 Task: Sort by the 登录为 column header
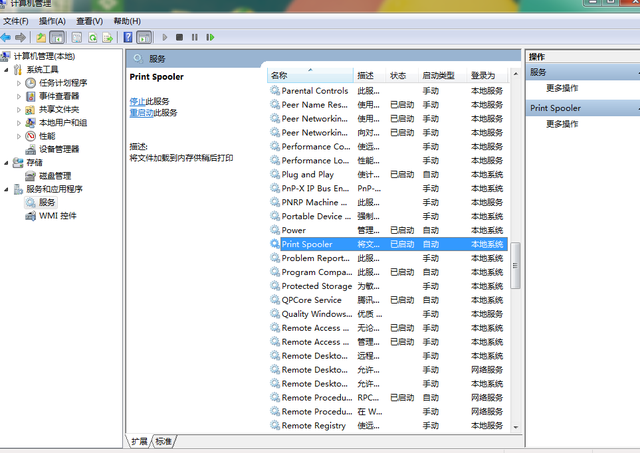(487, 75)
